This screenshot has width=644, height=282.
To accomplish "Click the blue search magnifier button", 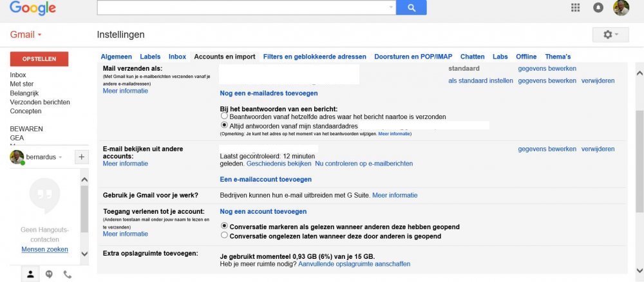I will coord(411,7).
